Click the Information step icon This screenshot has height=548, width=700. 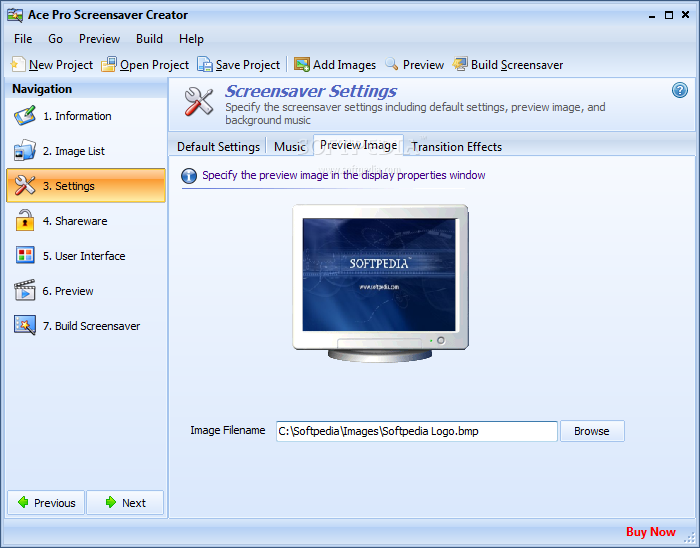click(x=25, y=116)
